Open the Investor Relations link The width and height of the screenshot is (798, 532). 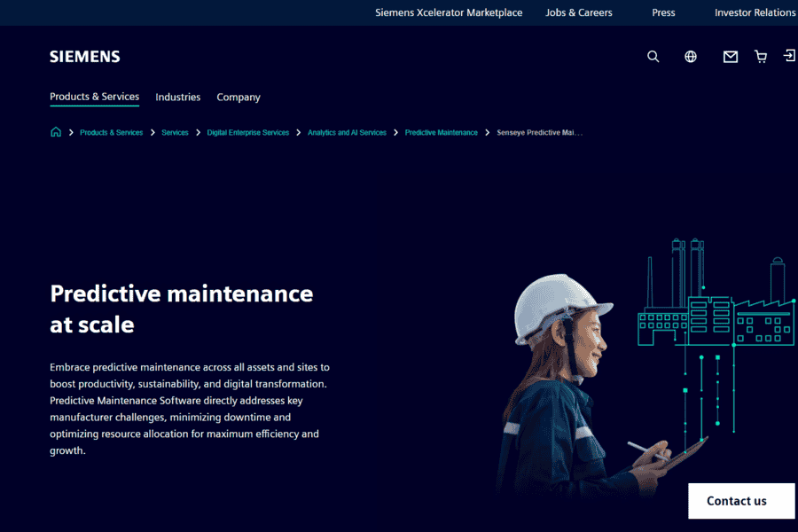755,12
